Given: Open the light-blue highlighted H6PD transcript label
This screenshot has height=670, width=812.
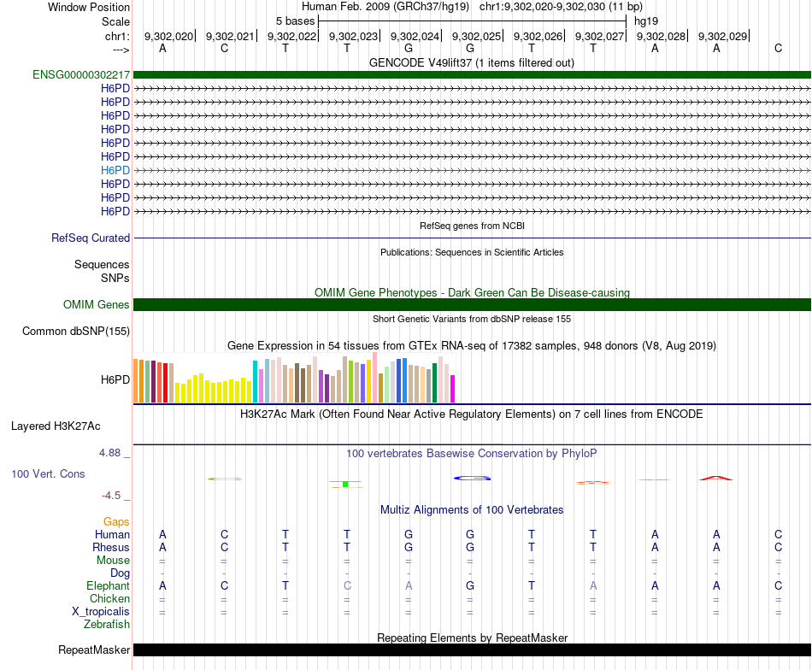Looking at the screenshot, I should click(x=115, y=170).
